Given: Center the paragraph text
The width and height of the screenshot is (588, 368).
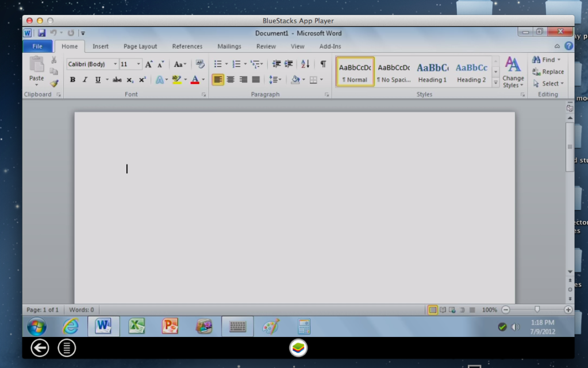Looking at the screenshot, I should pos(230,80).
